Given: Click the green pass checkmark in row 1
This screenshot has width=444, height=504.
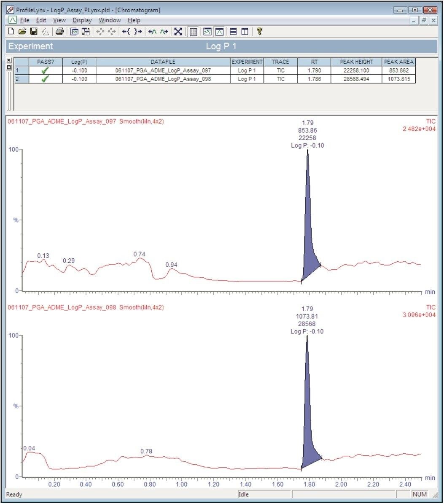Looking at the screenshot, I should point(45,70).
